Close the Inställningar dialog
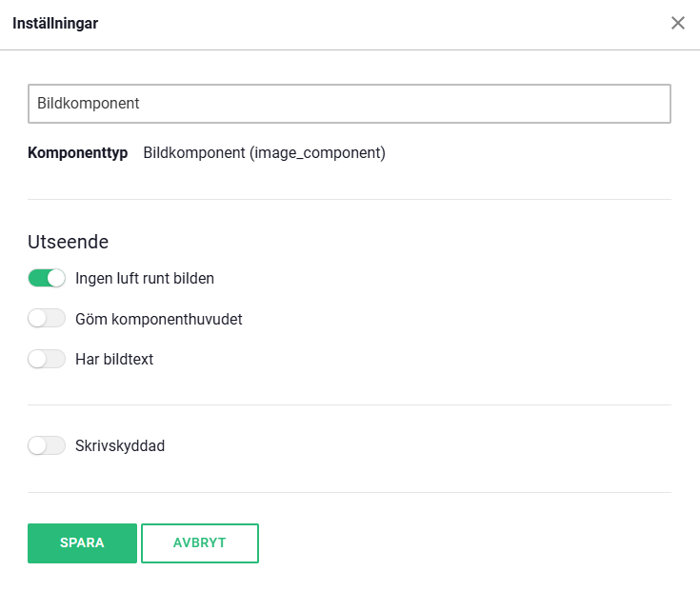 [678, 23]
